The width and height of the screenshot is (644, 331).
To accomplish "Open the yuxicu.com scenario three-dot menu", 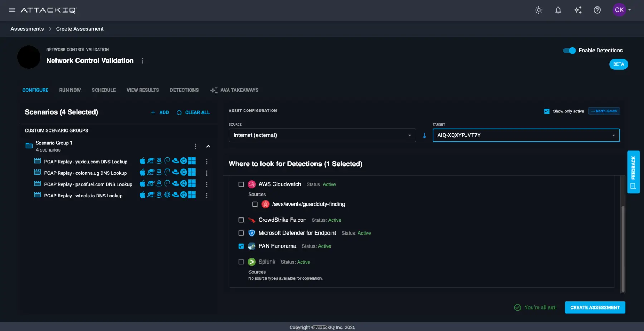I will pos(206,162).
